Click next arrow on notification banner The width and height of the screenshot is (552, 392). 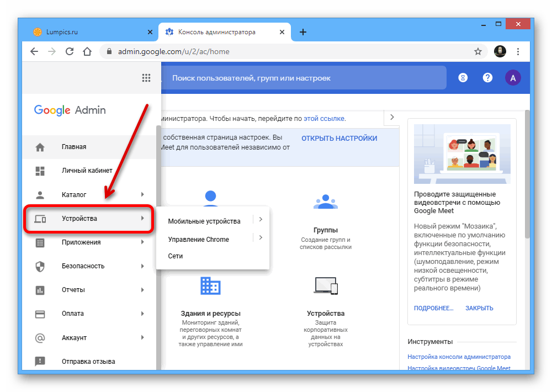click(x=392, y=117)
